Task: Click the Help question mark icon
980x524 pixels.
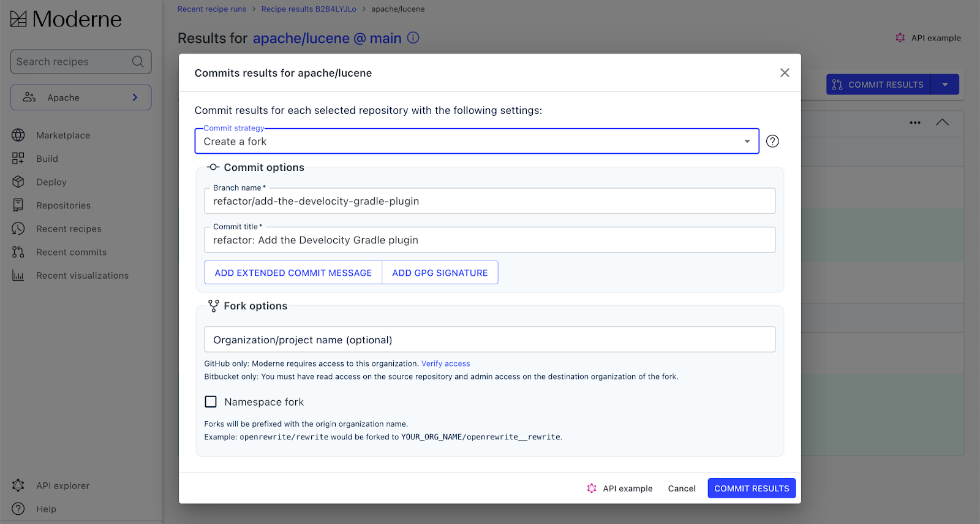Action: point(18,509)
